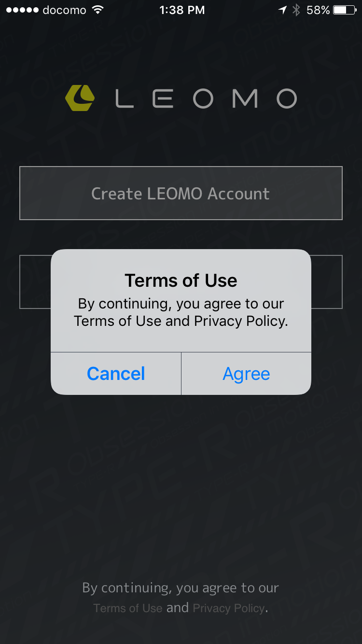Open the Privacy Policy footer link

click(229, 608)
